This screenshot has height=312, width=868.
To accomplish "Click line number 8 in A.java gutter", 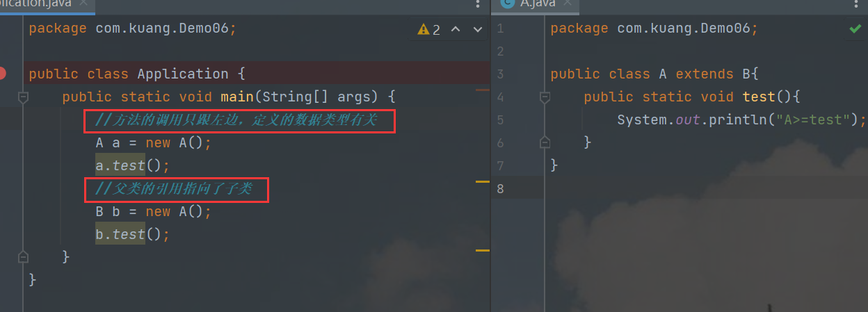I will pos(501,188).
